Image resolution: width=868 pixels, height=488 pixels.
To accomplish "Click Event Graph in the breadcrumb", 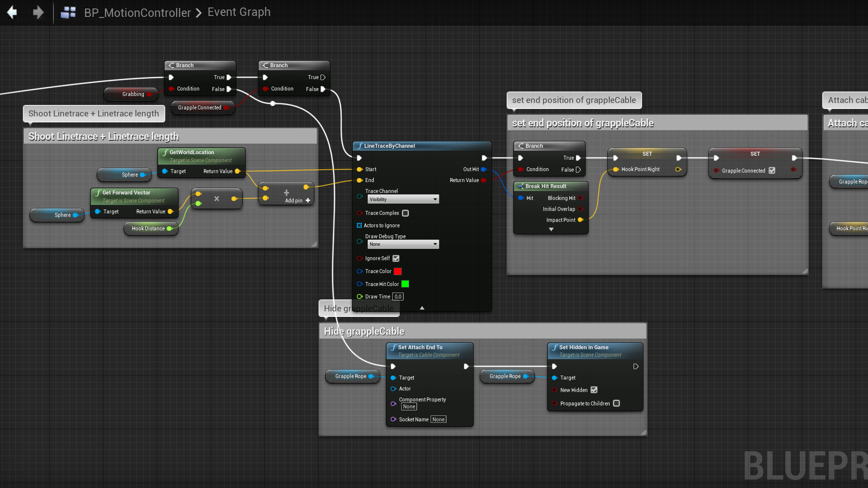I will (x=239, y=12).
